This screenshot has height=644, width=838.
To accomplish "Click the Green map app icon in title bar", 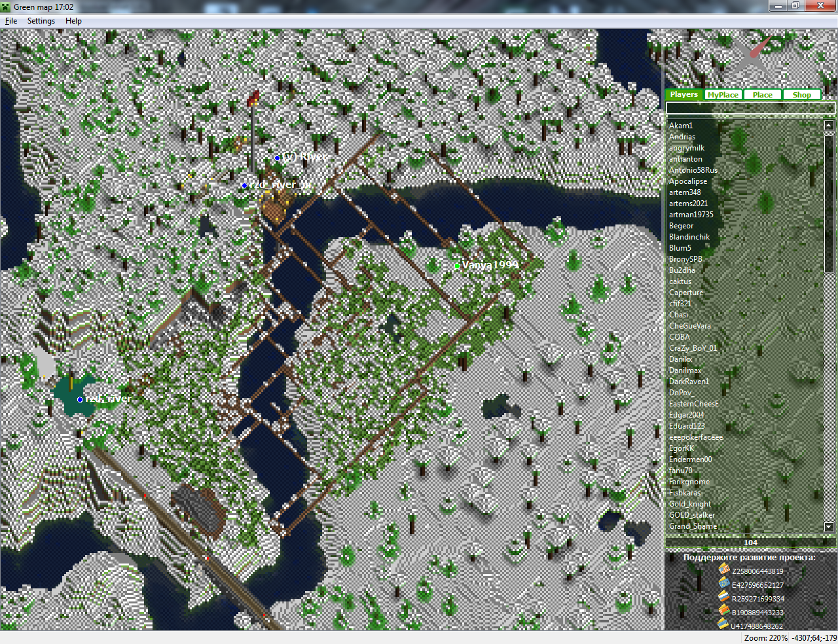I will pos(7,7).
